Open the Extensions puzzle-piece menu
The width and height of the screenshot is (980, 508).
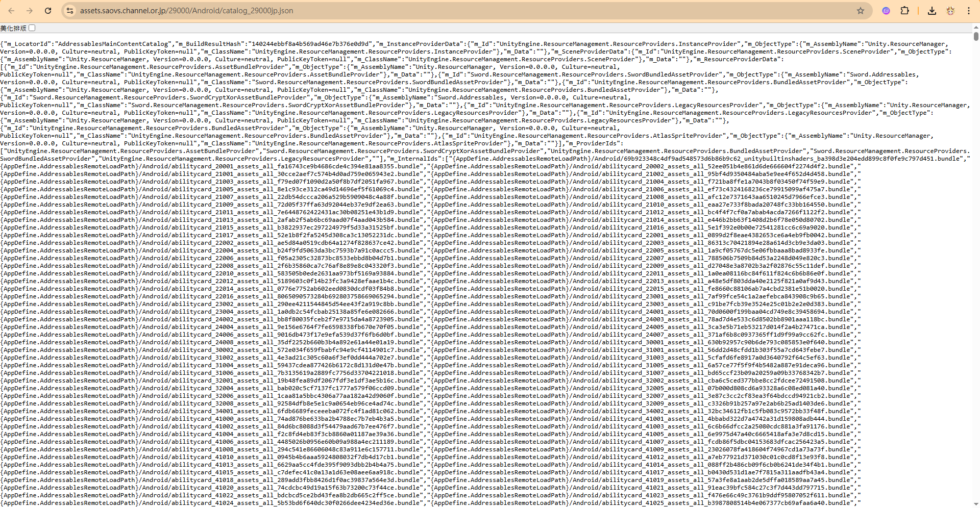(904, 11)
